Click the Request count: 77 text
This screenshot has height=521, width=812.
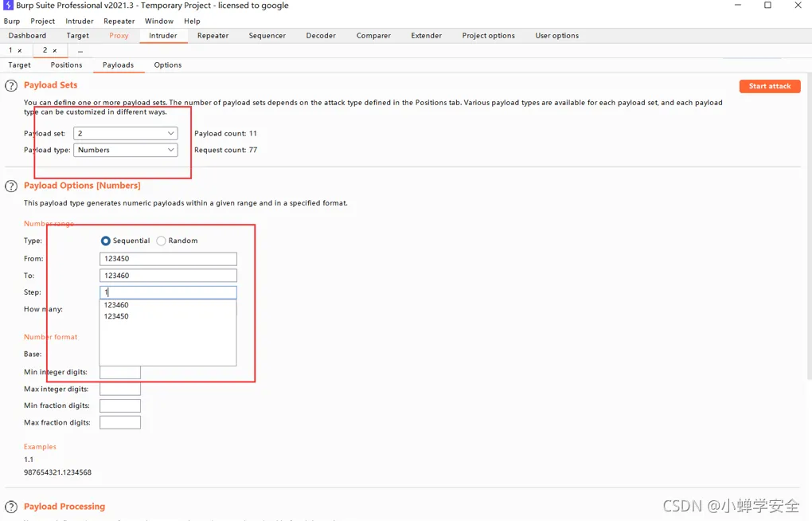(225, 150)
